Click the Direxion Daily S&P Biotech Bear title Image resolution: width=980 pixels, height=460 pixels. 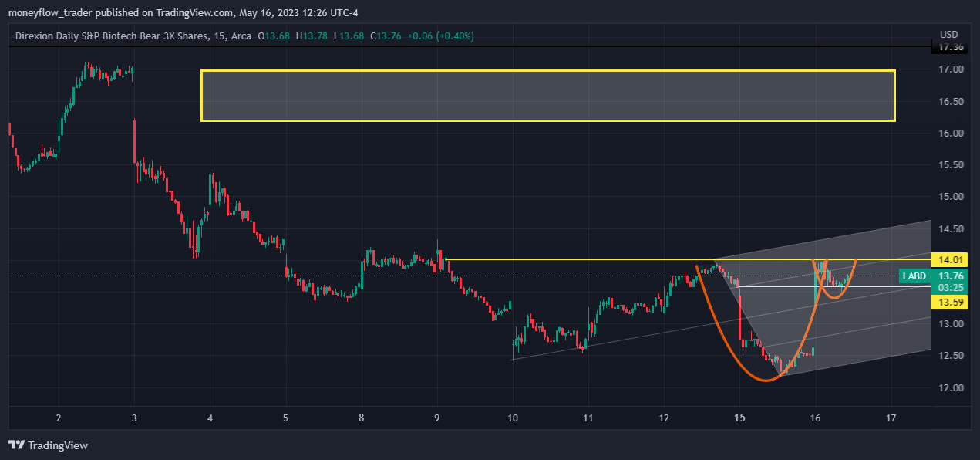pyautogui.click(x=111, y=36)
